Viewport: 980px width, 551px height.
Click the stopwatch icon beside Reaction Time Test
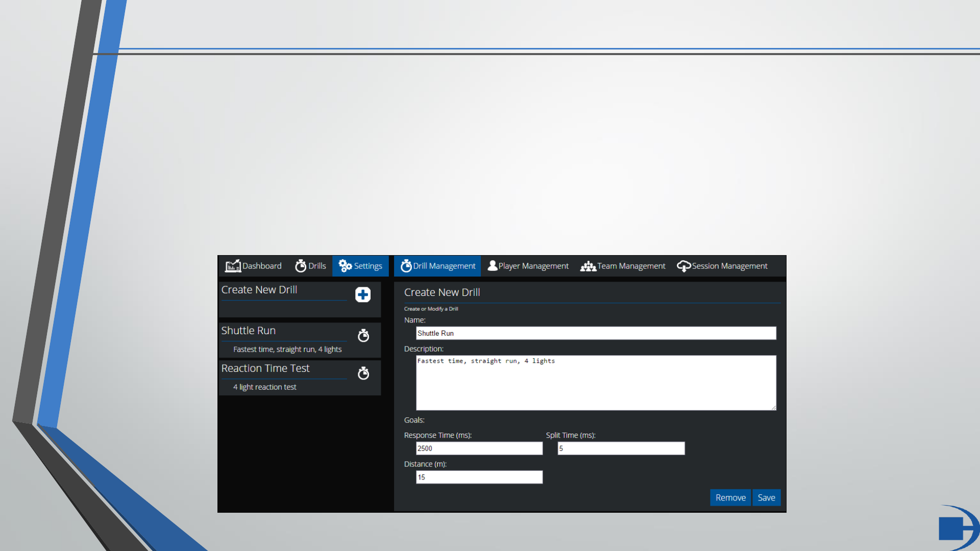363,373
